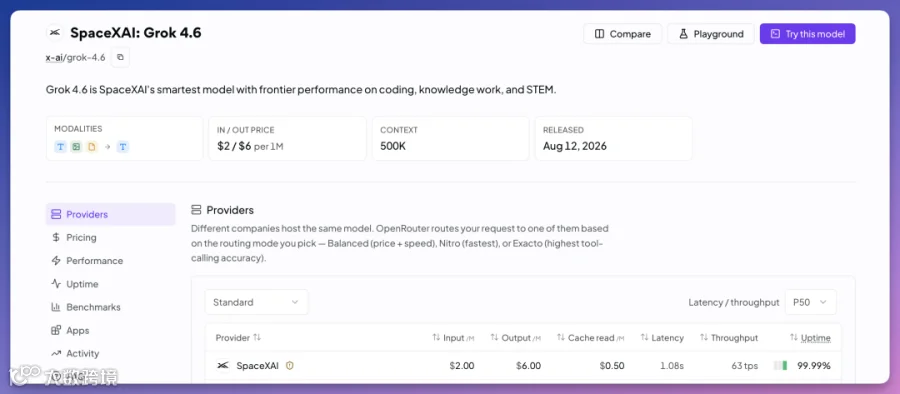Select the SpaceXAI provider row
The height and width of the screenshot is (394, 900).
523,365
